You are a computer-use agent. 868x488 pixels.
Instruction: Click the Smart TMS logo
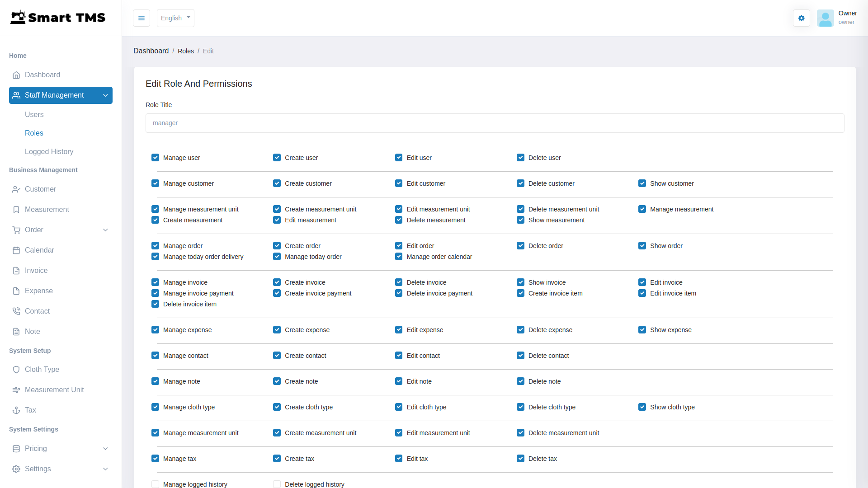pyautogui.click(x=58, y=18)
